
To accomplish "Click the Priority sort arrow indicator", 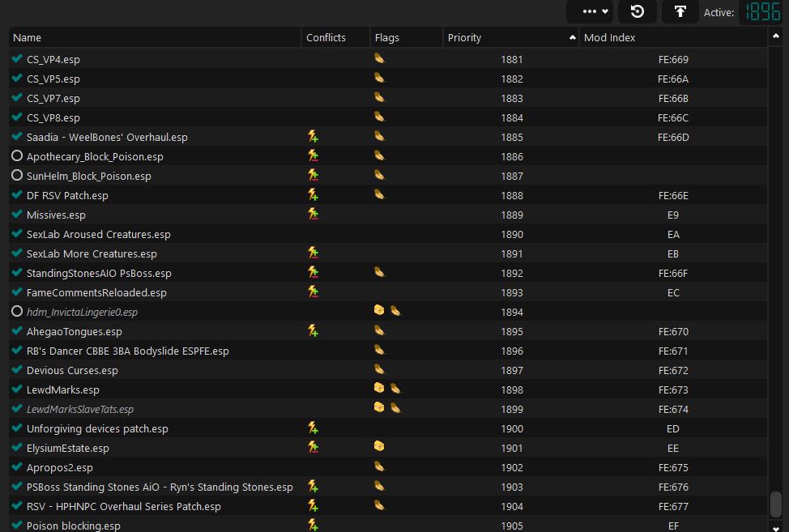I will tap(572, 38).
